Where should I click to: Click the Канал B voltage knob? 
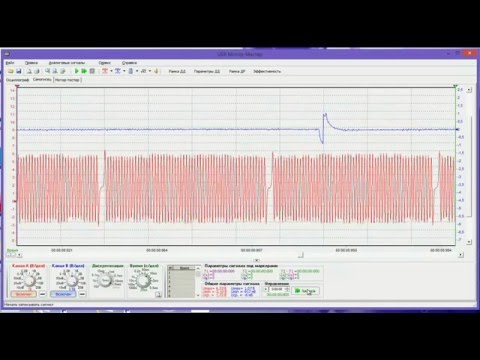pos(71,281)
